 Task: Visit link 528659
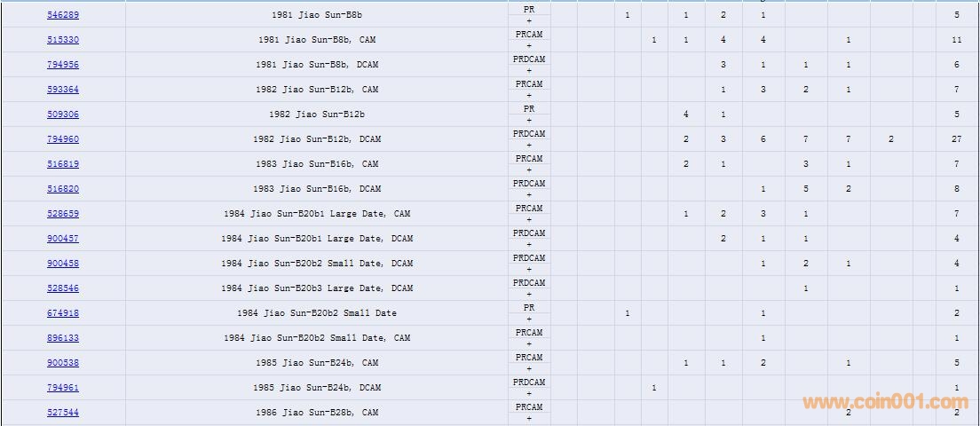click(x=63, y=214)
